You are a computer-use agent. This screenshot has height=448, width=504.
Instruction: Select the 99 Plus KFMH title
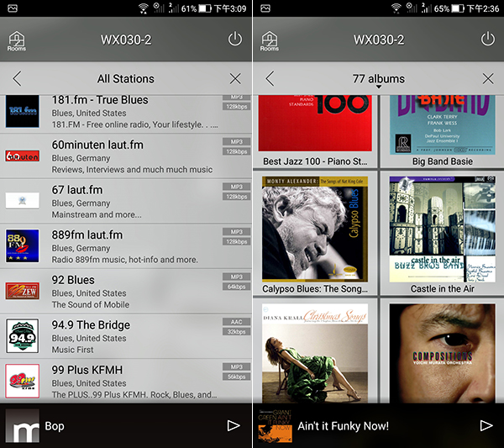(87, 370)
